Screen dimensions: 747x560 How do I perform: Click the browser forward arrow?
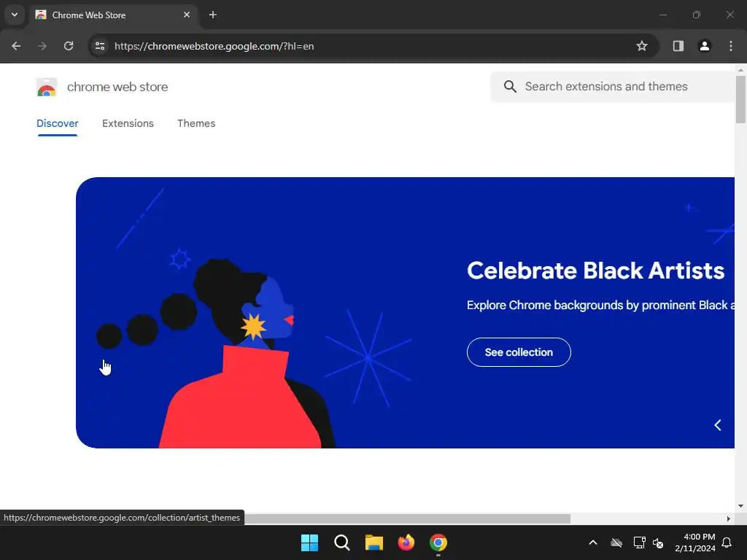(x=42, y=46)
